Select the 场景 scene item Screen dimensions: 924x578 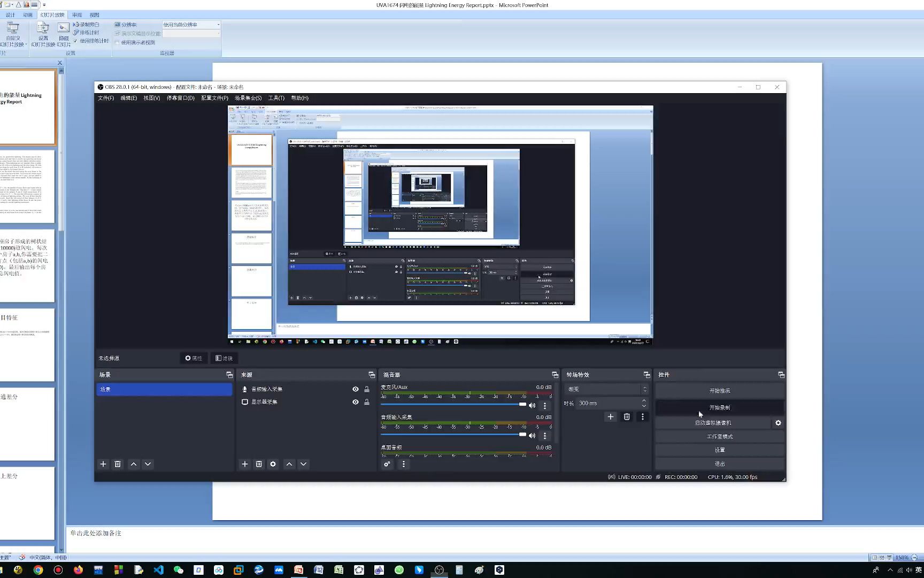coord(164,389)
